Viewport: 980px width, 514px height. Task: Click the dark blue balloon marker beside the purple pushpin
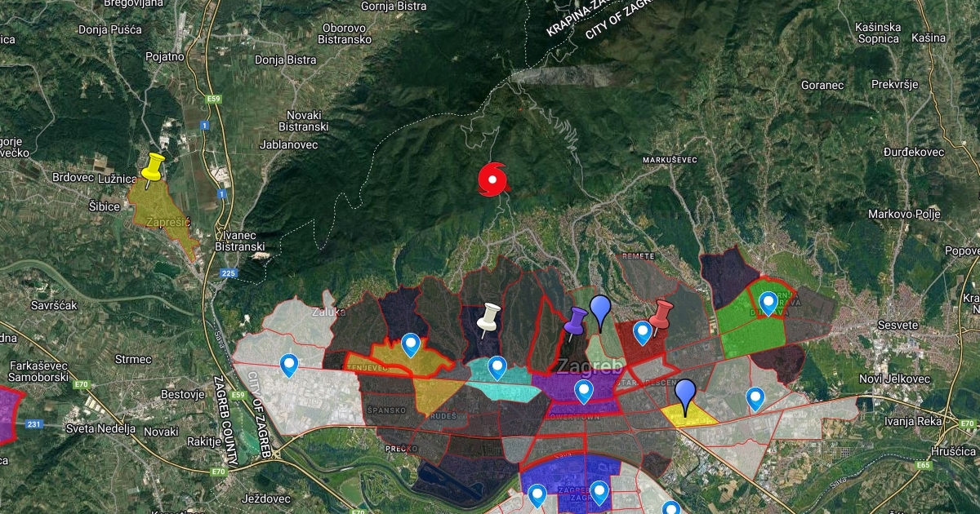point(600,311)
